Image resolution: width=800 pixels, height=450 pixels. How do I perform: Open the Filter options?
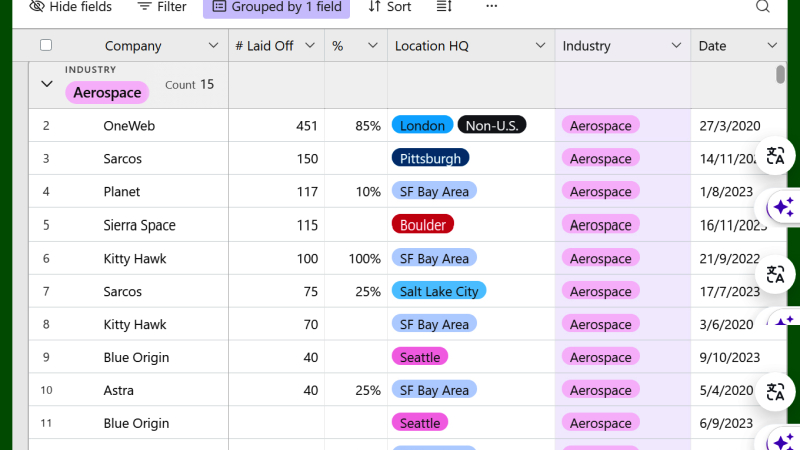[162, 7]
